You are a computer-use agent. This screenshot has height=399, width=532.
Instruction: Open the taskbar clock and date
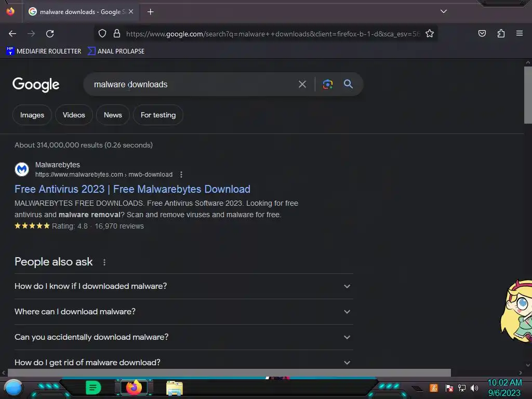click(504, 388)
